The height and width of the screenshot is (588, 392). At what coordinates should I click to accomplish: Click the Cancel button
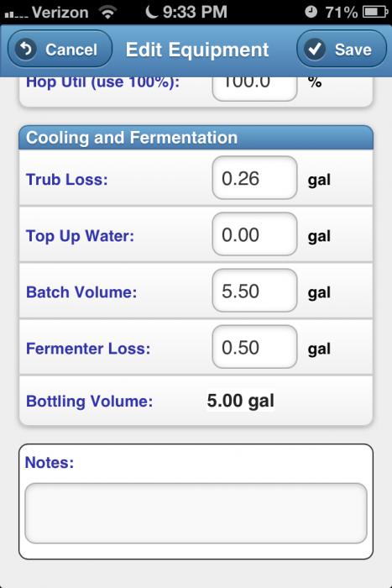tap(60, 49)
